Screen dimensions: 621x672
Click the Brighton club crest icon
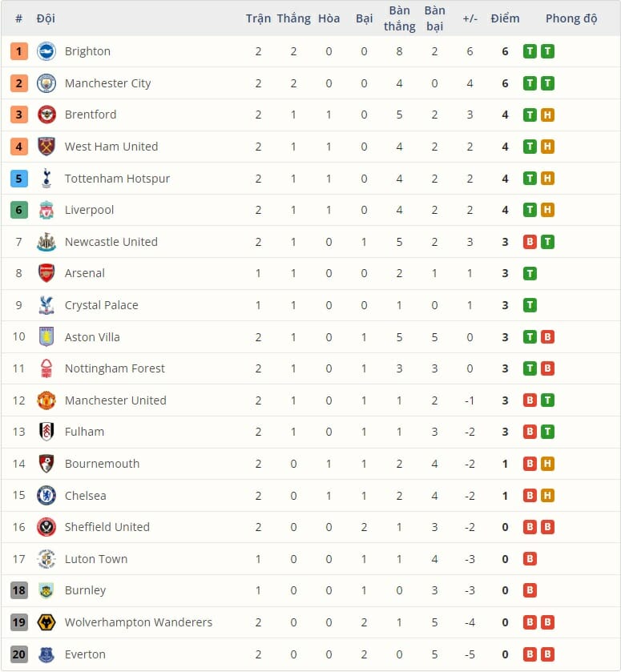pyautogui.click(x=46, y=51)
